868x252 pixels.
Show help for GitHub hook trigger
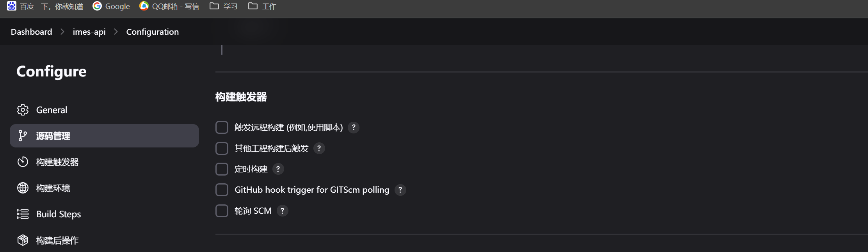point(400,190)
